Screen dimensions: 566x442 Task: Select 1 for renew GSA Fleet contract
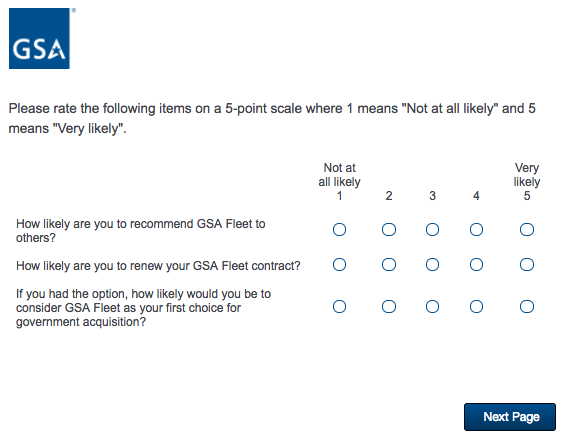(x=339, y=265)
